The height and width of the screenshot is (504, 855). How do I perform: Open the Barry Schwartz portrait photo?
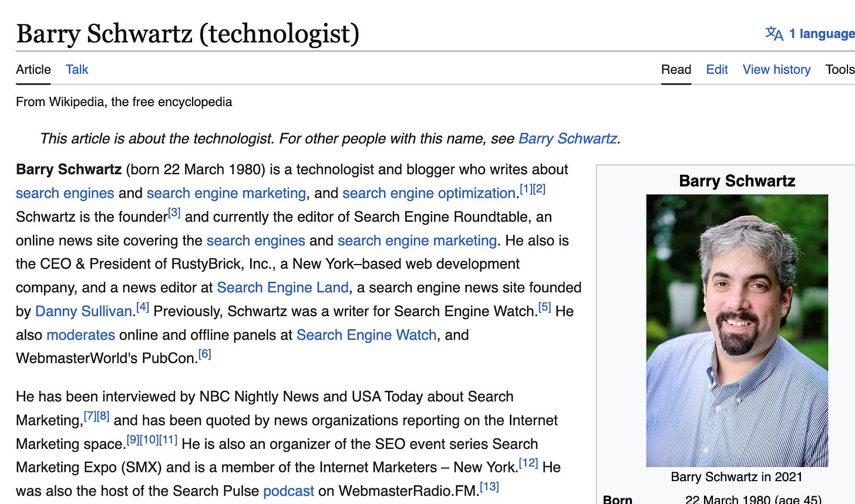737,331
